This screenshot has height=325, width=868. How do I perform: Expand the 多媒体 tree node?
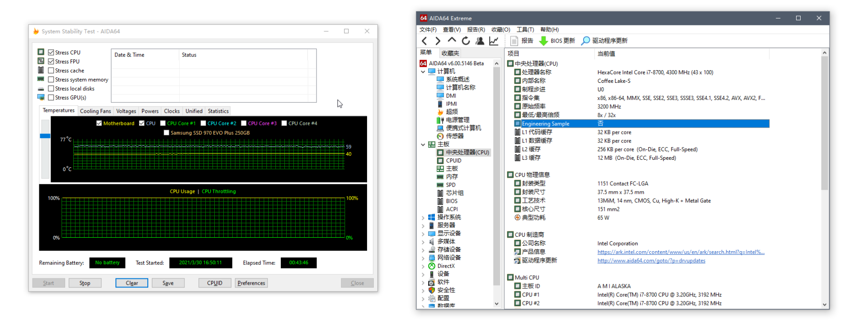423,242
